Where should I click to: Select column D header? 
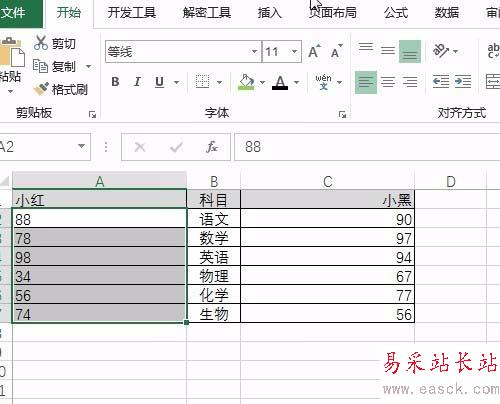tap(451, 182)
